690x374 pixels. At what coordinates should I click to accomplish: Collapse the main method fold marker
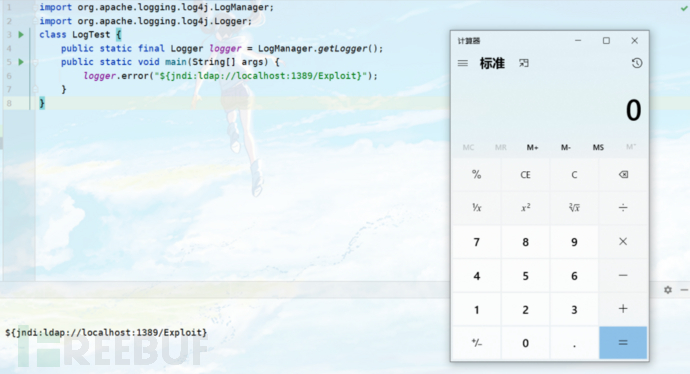point(35,62)
